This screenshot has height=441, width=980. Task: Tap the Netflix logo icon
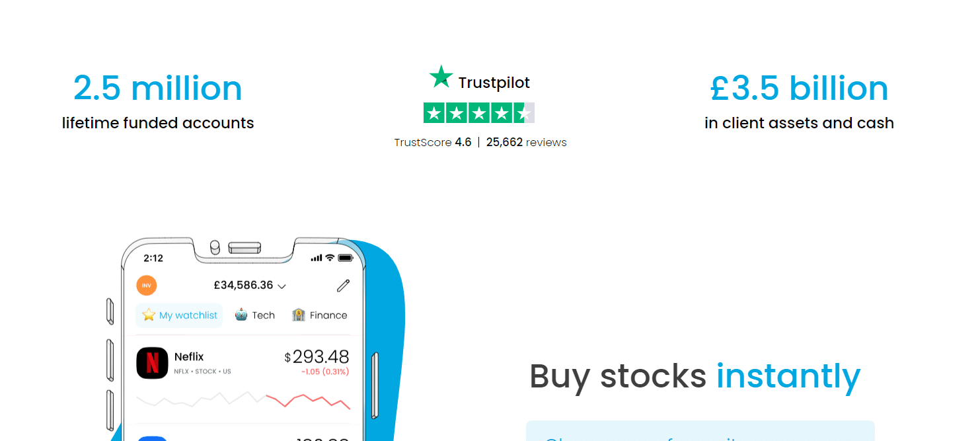(152, 363)
